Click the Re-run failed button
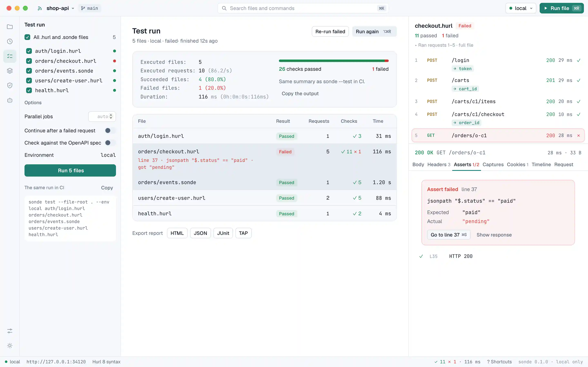This screenshot has width=588, height=367. click(330, 32)
